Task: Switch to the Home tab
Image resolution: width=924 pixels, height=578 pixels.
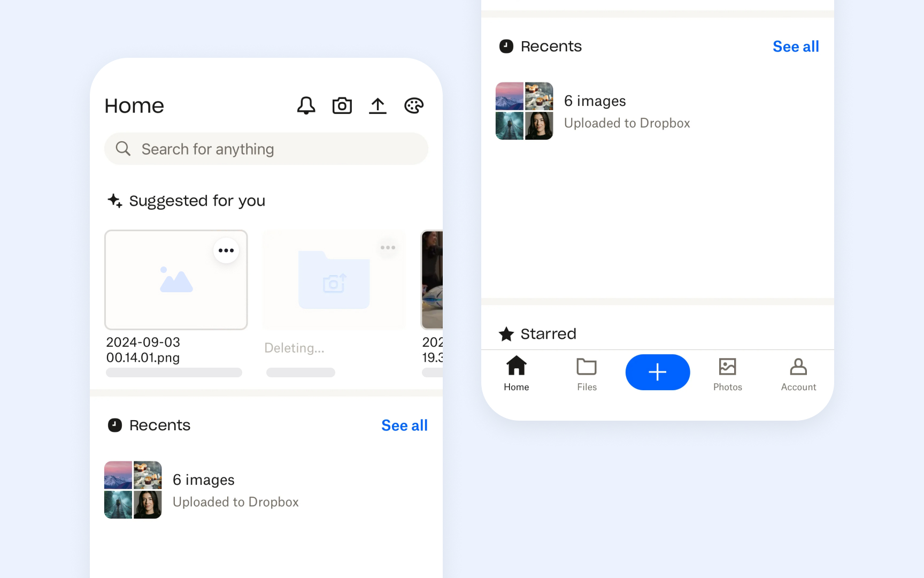Action: [x=517, y=374]
